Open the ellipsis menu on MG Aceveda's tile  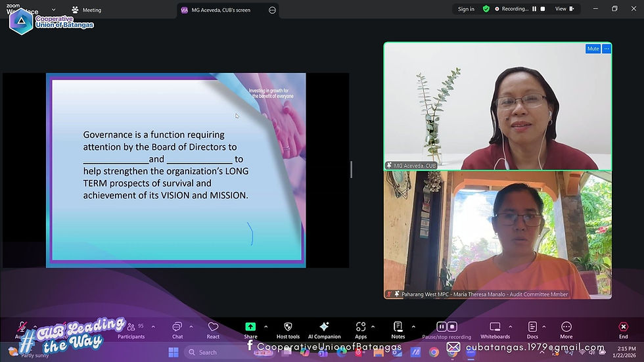tap(607, 49)
